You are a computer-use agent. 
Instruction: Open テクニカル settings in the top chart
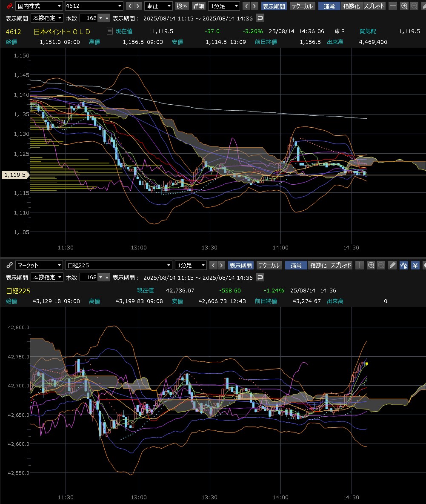click(302, 6)
